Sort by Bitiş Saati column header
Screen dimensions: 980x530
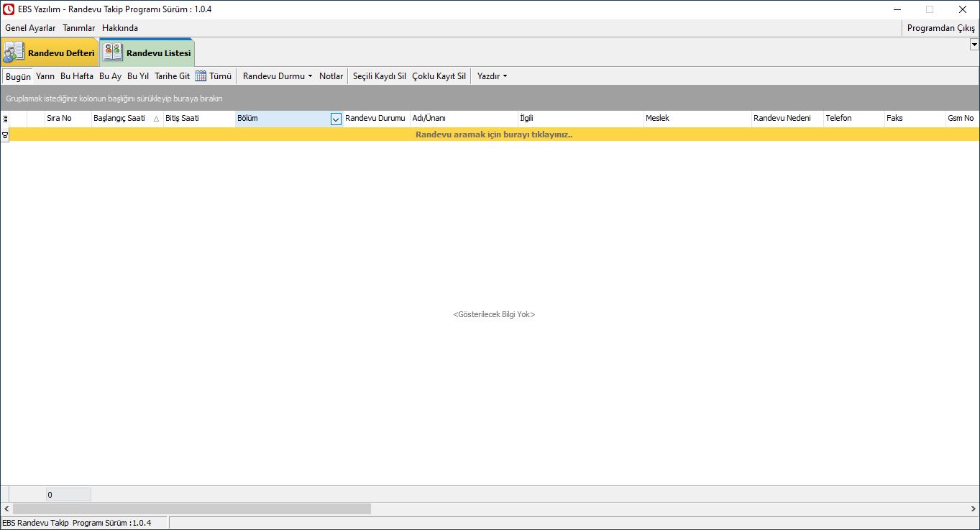(x=199, y=119)
